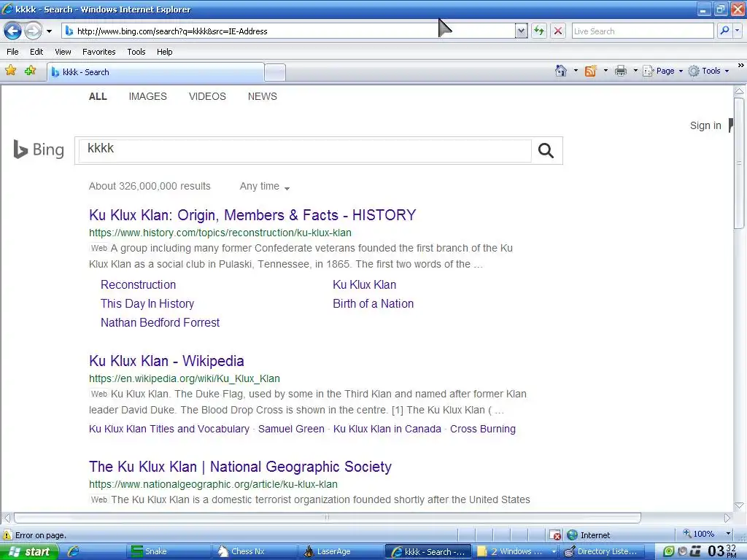The height and width of the screenshot is (560, 747).
Task: Open the File menu
Action: click(x=13, y=52)
